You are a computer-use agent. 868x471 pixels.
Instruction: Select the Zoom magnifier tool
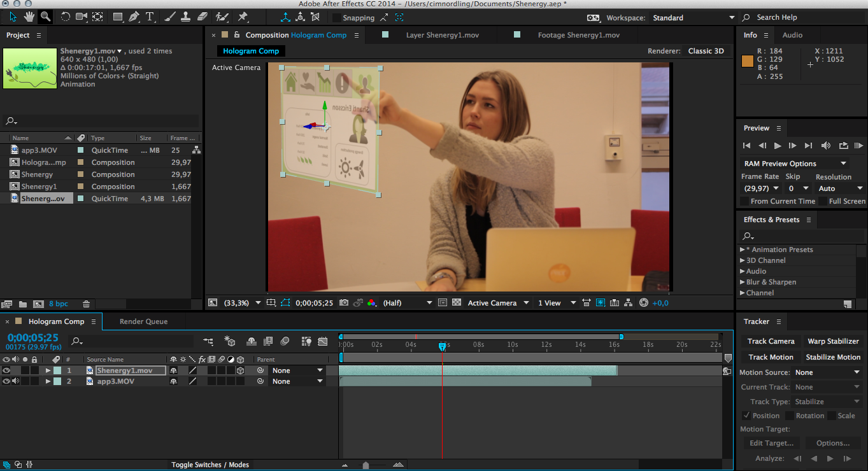click(x=45, y=17)
